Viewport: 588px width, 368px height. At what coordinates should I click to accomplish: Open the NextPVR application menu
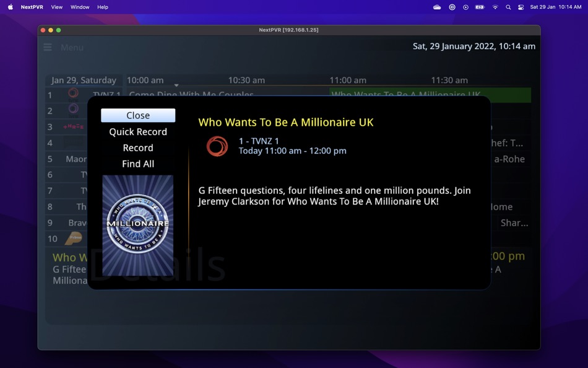click(32, 7)
